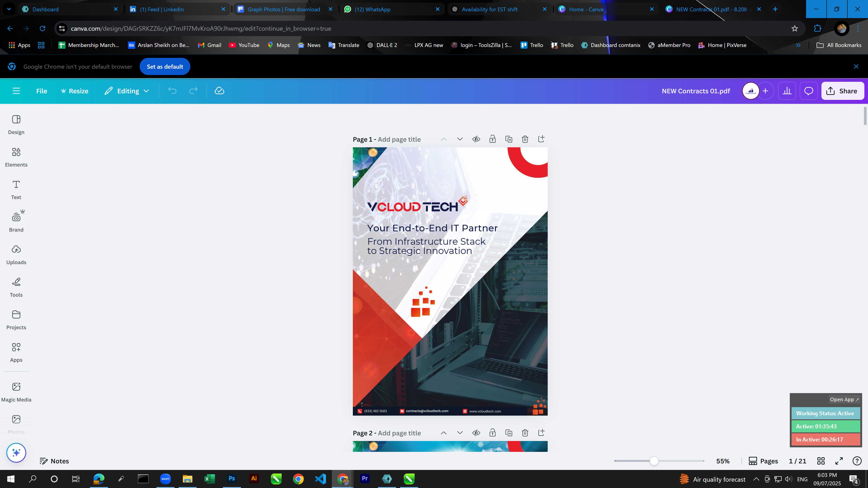Delete Page 2 with trash icon
The height and width of the screenshot is (488, 868).
pos(525,433)
